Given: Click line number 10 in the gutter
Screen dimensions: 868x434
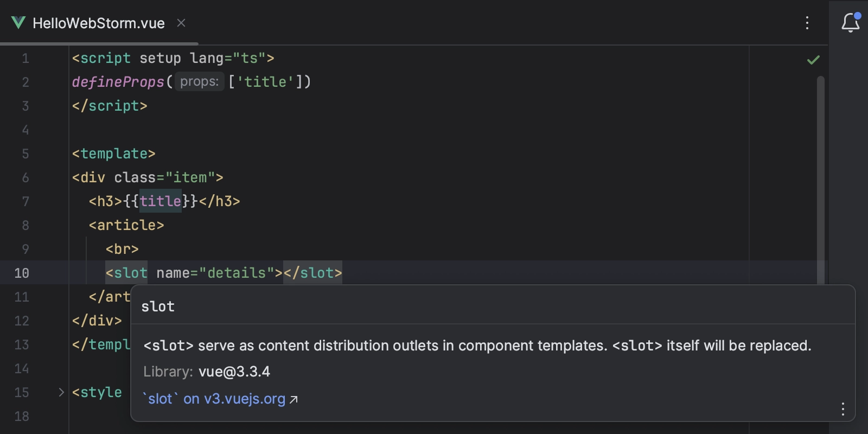Looking at the screenshot, I should tap(22, 273).
